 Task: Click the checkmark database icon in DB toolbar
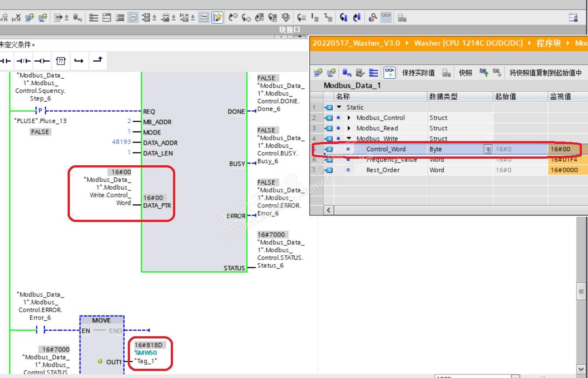pos(360,73)
